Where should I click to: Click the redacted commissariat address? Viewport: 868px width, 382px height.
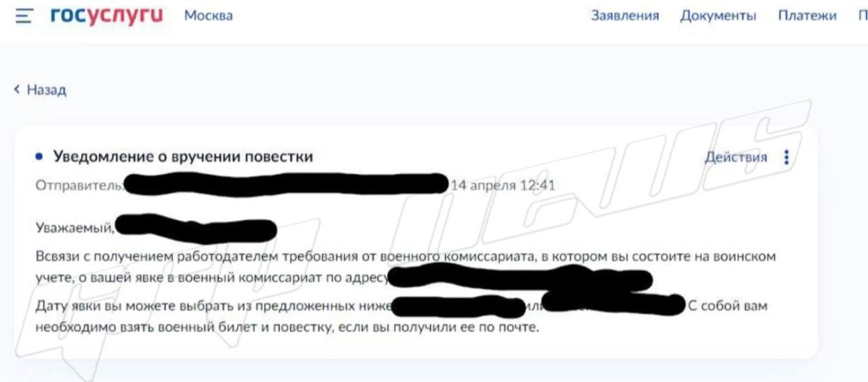click(521, 278)
